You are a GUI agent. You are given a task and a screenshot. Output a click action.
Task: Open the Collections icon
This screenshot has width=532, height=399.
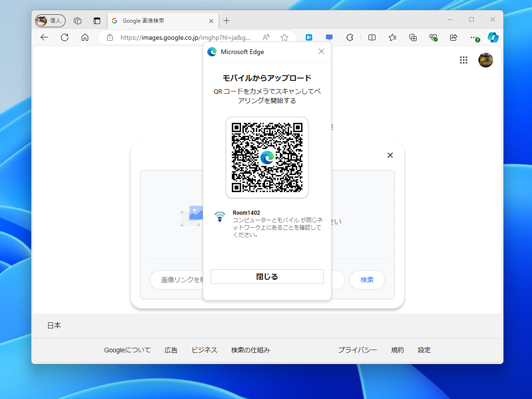412,37
